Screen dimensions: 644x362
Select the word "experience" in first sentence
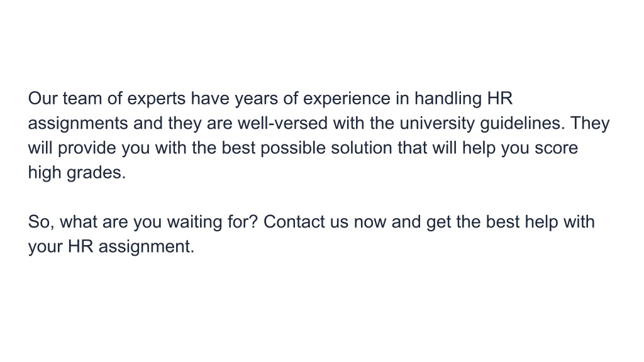pos(347,99)
